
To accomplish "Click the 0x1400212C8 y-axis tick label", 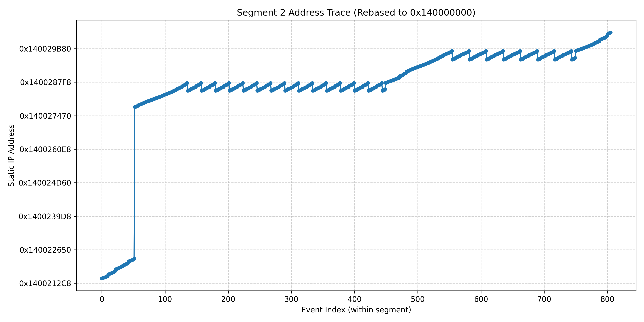I will tap(45, 284).
